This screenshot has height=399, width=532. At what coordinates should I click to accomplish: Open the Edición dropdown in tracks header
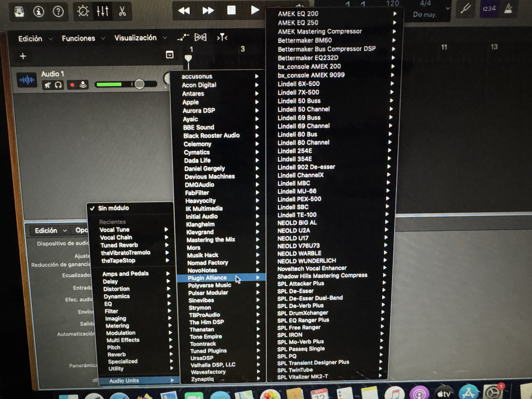35,39
